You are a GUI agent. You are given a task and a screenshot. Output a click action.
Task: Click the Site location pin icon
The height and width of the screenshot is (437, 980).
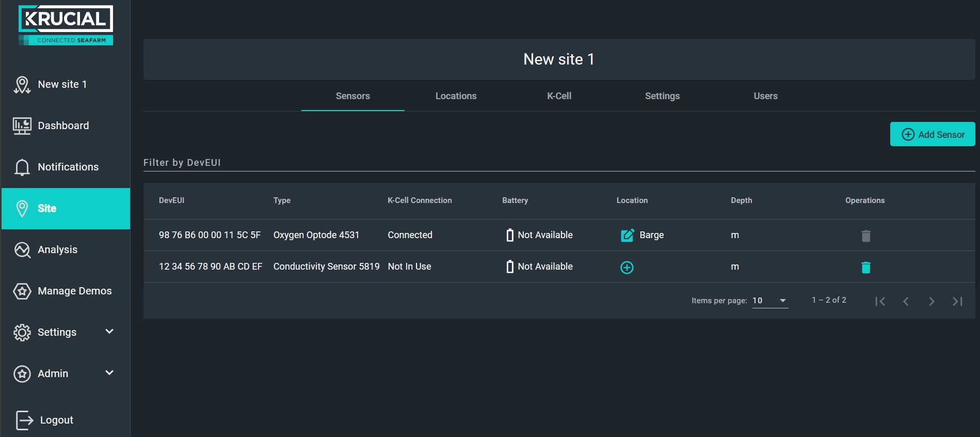coord(22,209)
